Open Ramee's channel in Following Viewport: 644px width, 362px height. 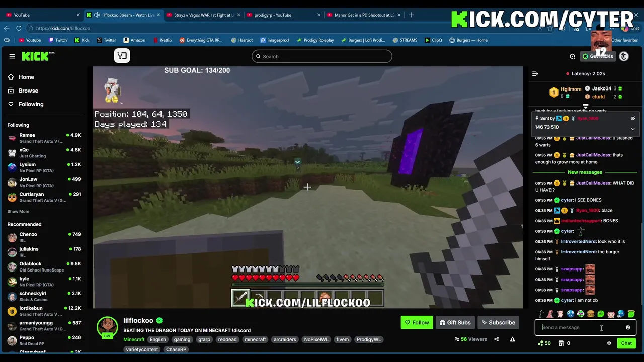44,138
